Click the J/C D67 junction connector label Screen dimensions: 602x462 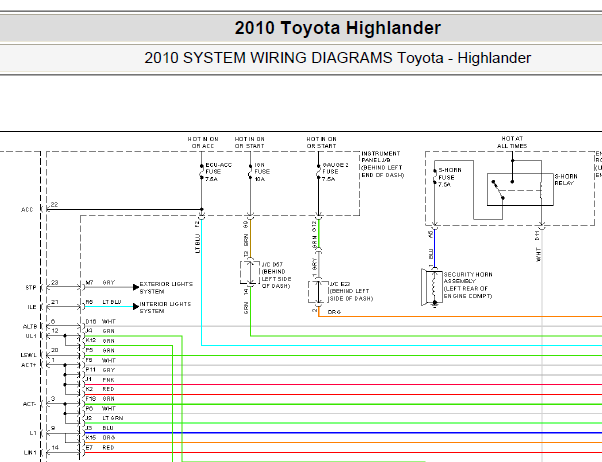tap(276, 275)
